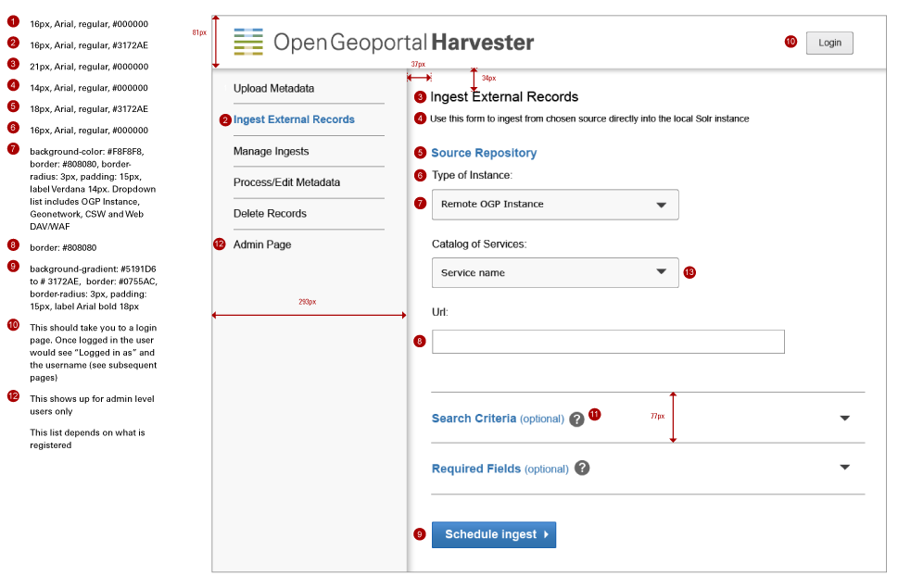Expand the Search Criteria section arrow
898x588 pixels.
pos(845,419)
